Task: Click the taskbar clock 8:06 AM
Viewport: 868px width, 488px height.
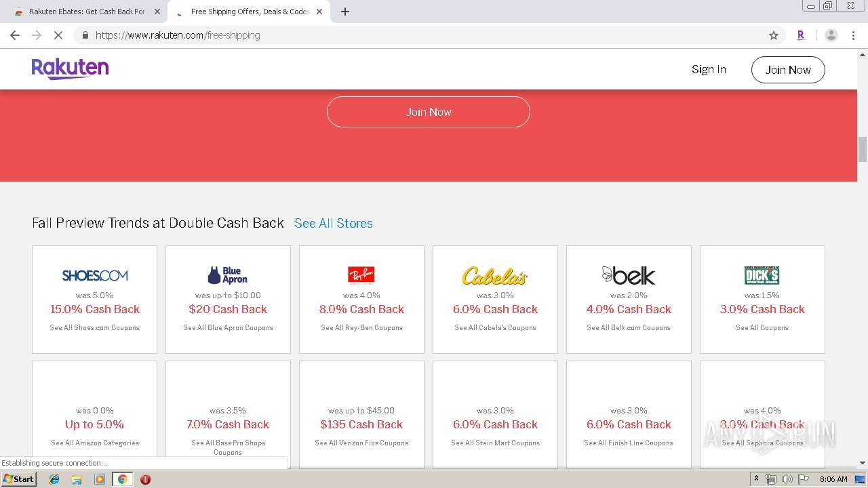Action: [833, 479]
